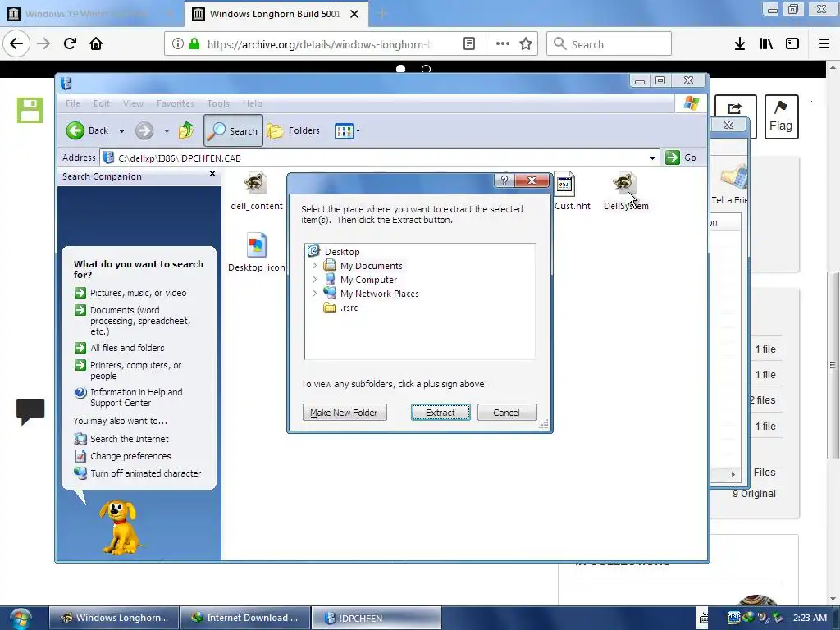Click the speech bubble comments icon
The width and height of the screenshot is (840, 630).
(30, 412)
